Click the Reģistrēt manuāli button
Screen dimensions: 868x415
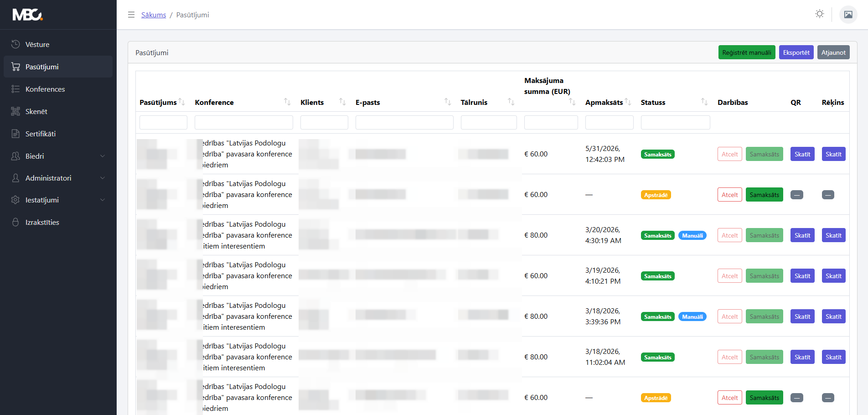(747, 52)
